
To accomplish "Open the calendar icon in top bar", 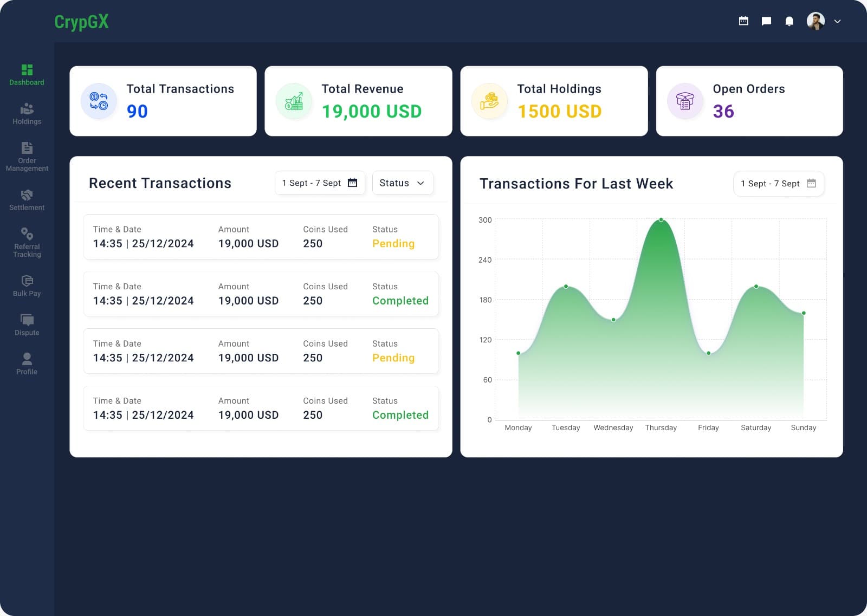I will coord(743,21).
